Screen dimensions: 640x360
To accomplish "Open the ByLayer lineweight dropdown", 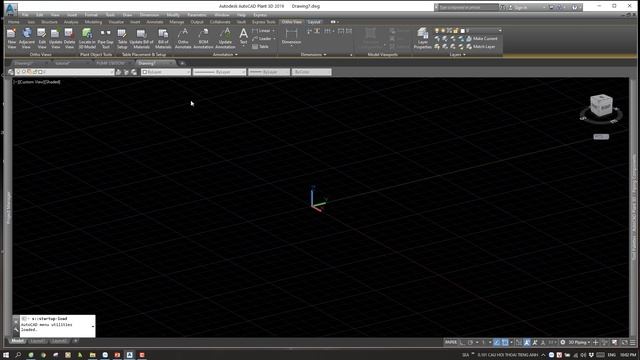I will 269,72.
